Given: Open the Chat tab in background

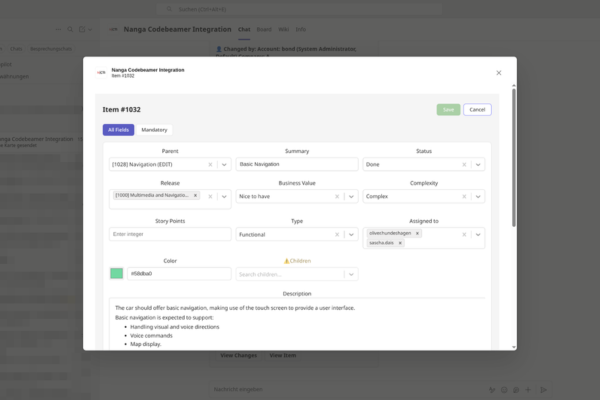Looking at the screenshot, I should [x=244, y=29].
